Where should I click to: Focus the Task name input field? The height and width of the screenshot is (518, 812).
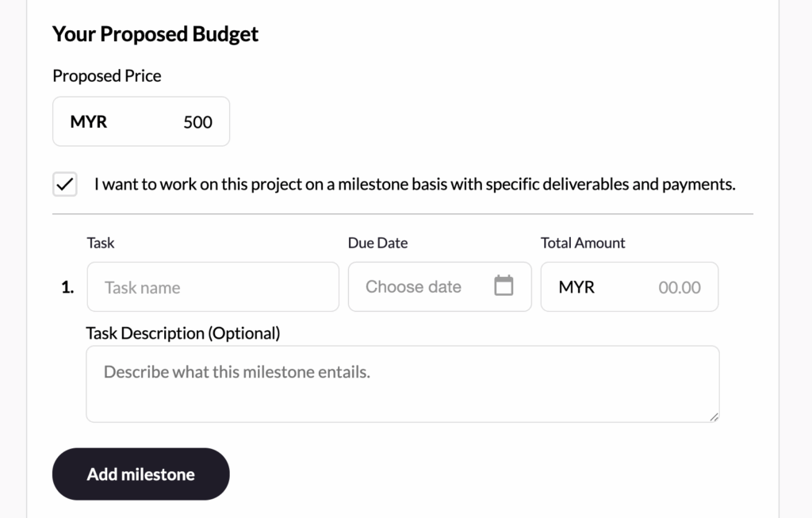(213, 287)
